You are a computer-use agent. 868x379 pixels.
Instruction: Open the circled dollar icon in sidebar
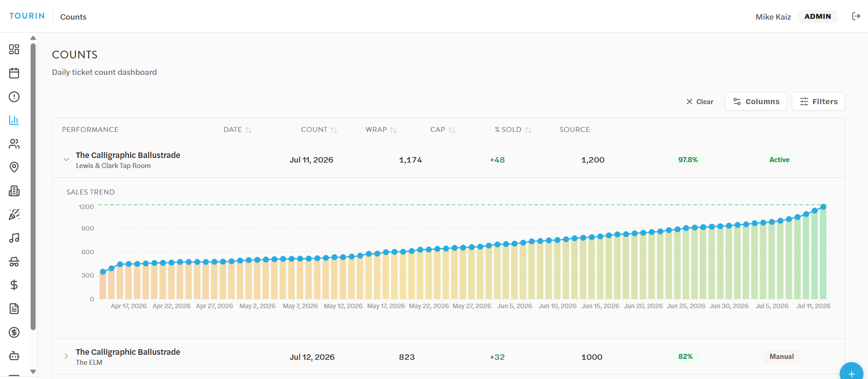(x=14, y=332)
